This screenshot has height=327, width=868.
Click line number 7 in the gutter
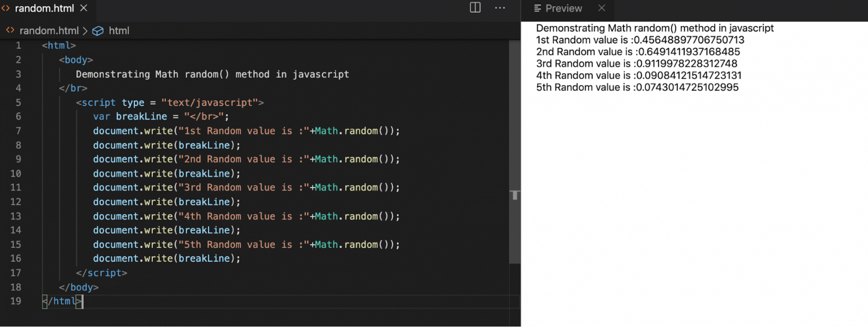tap(18, 131)
